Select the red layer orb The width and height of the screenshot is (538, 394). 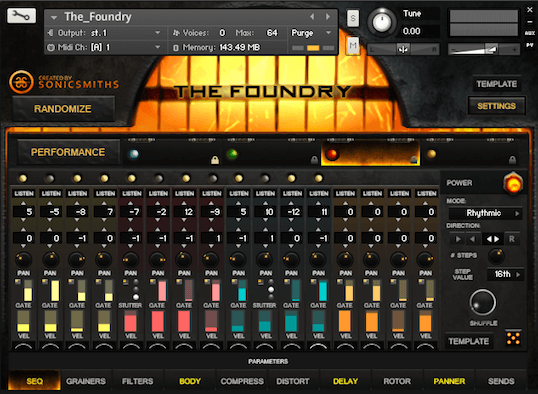tap(331, 154)
